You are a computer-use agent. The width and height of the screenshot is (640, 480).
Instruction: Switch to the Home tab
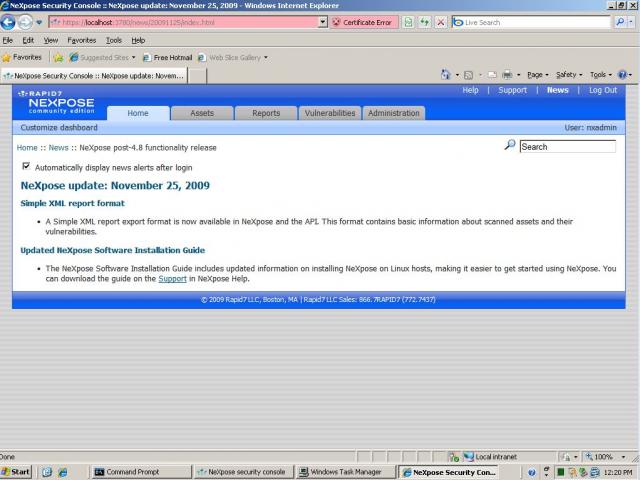point(138,113)
